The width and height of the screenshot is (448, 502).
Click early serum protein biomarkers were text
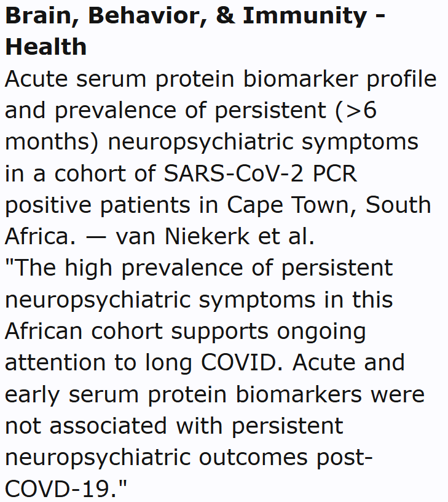click(214, 394)
